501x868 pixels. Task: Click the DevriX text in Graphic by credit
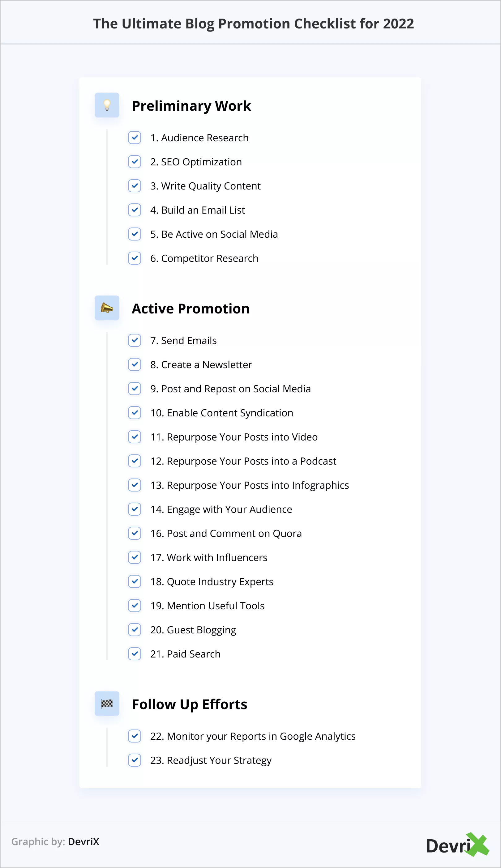pos(83,841)
